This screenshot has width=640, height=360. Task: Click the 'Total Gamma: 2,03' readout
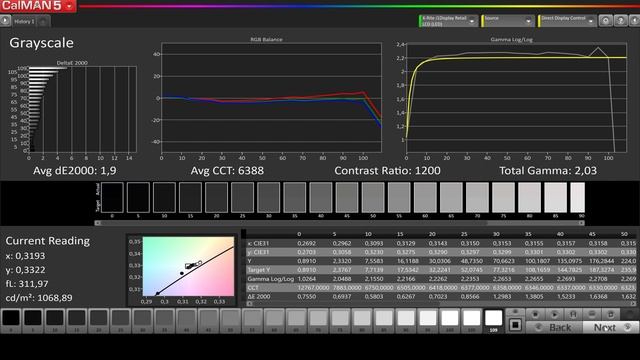coord(548,171)
